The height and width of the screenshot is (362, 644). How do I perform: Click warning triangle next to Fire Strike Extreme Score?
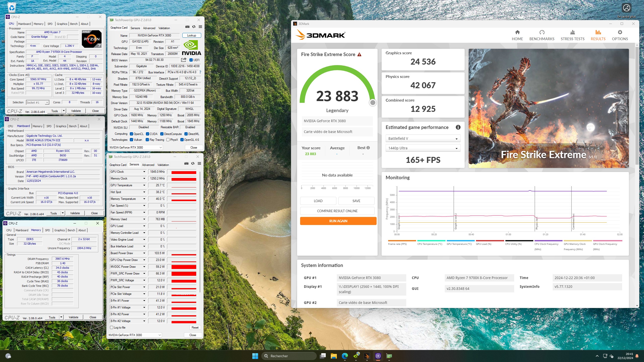359,55
